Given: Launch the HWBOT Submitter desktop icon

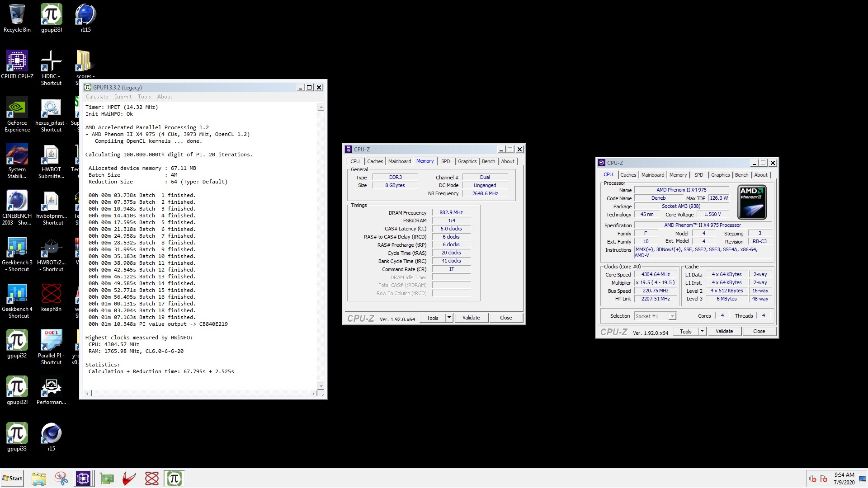Looking at the screenshot, I should 51,161.
